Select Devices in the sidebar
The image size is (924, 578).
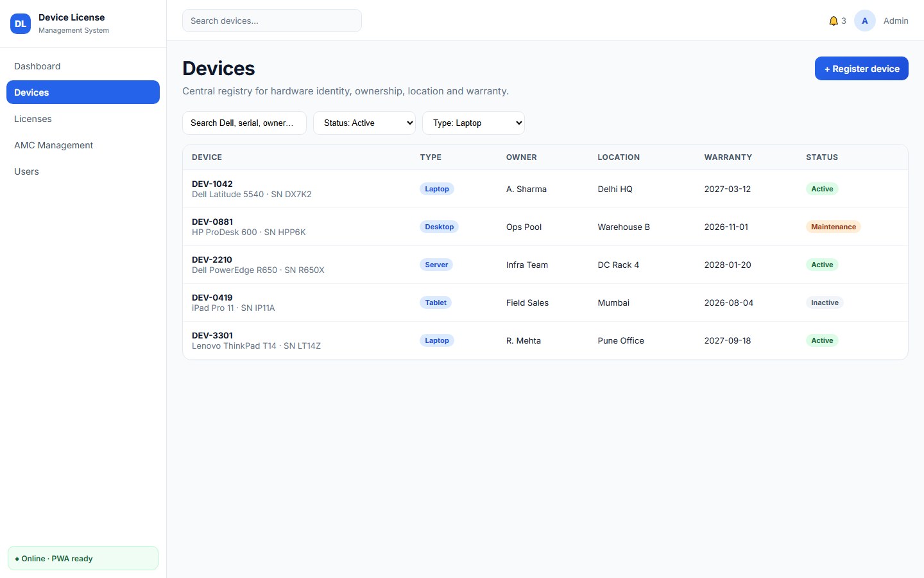pyautogui.click(x=83, y=92)
